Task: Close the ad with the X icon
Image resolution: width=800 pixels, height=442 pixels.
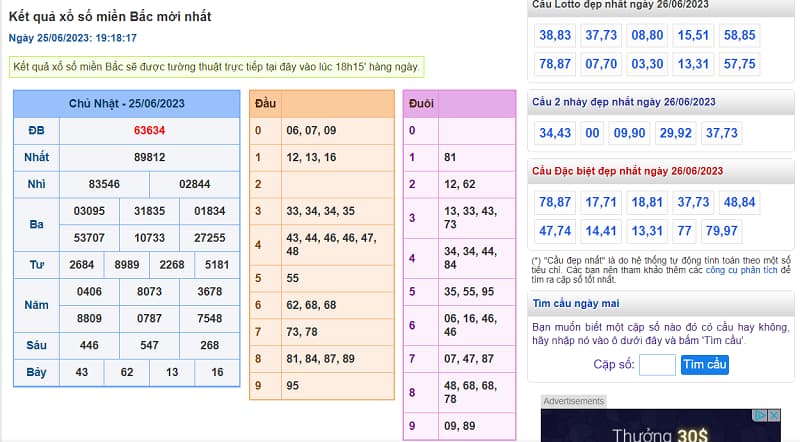Action: [x=773, y=415]
